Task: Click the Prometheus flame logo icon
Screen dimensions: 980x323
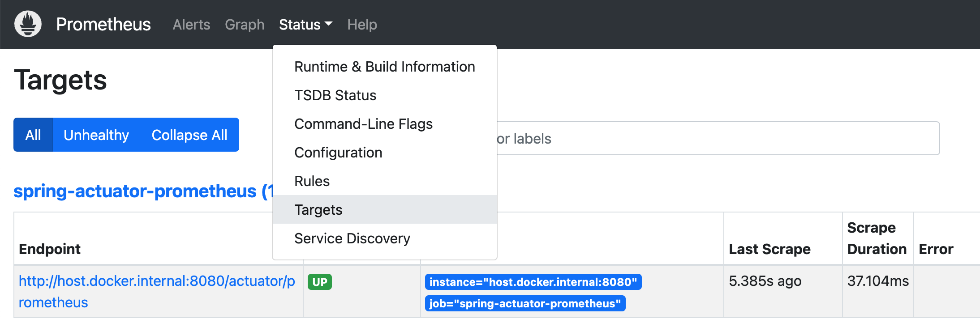Action: 28,24
